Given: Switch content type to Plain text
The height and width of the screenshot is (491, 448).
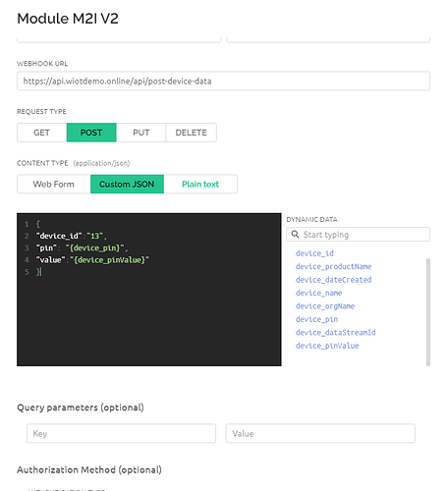Looking at the screenshot, I should 200,184.
